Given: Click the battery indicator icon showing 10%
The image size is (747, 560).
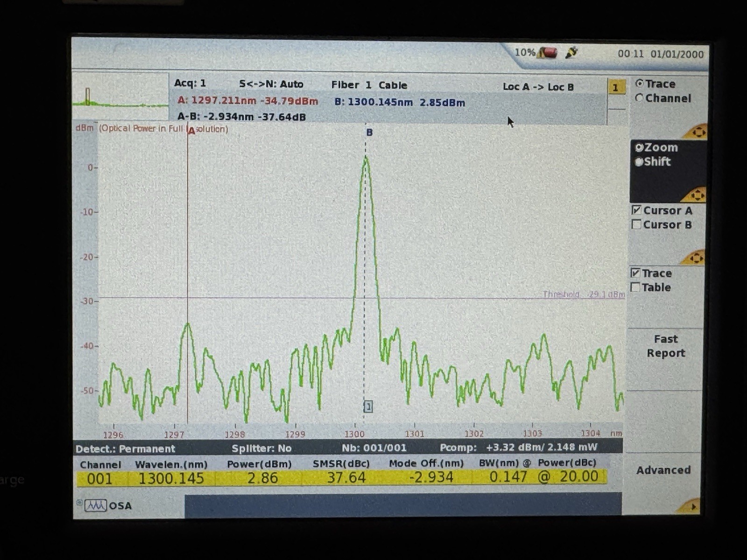Looking at the screenshot, I should click(547, 53).
